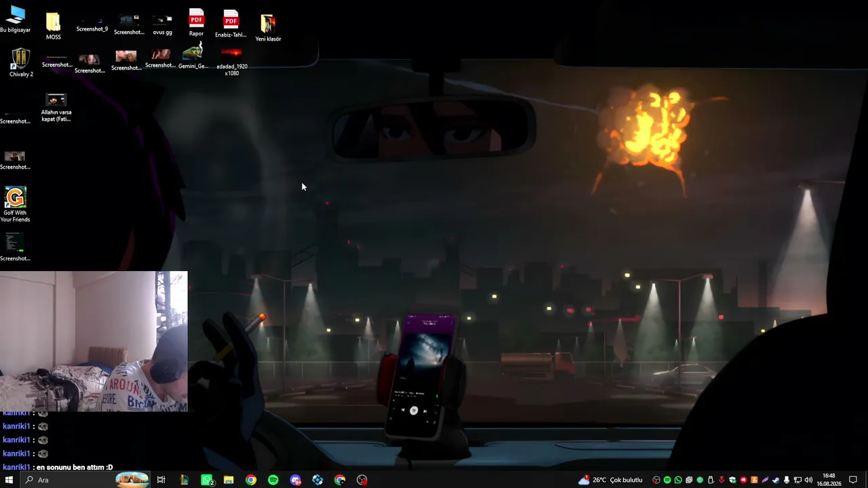Viewport: 868px width, 488px height.
Task: Launch Golf With Your Friends shortcut
Action: (15, 205)
